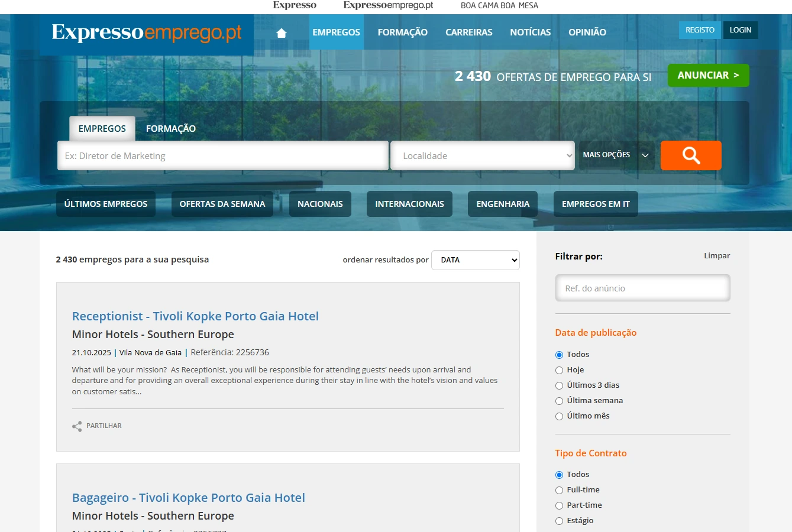Click 'Minor Hotels - Southern Europe' under Bagageiro
The width and height of the screenshot is (792, 532).
point(153,516)
